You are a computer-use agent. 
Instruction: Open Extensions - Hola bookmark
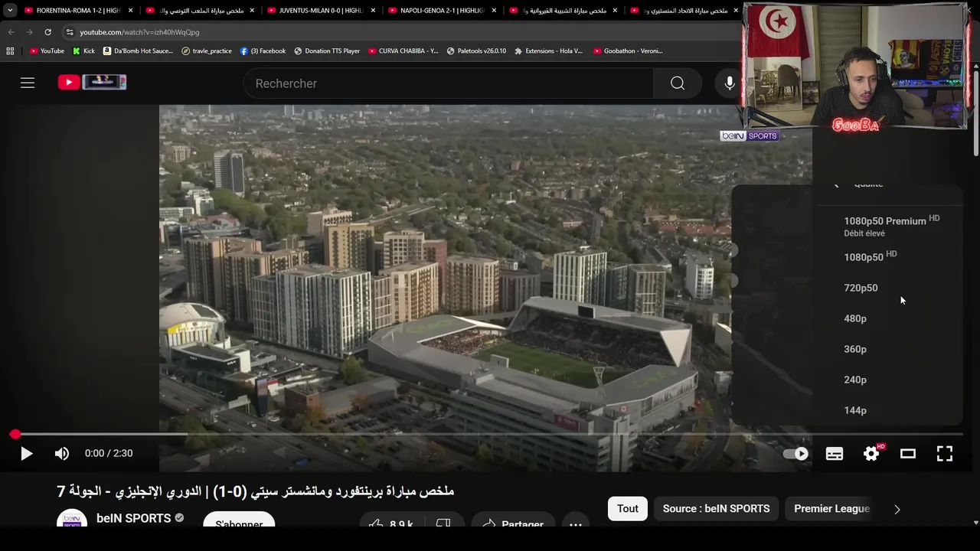[548, 51]
